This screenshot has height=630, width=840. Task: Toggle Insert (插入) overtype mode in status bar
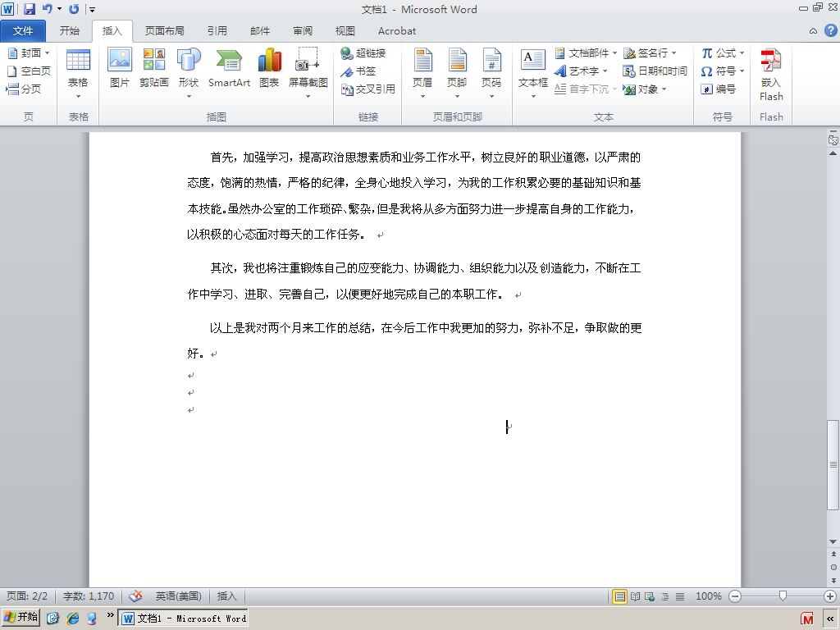coord(226,596)
